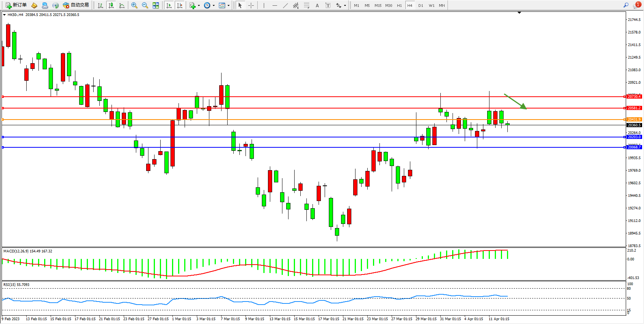Switch to line chart mode

(122, 5)
